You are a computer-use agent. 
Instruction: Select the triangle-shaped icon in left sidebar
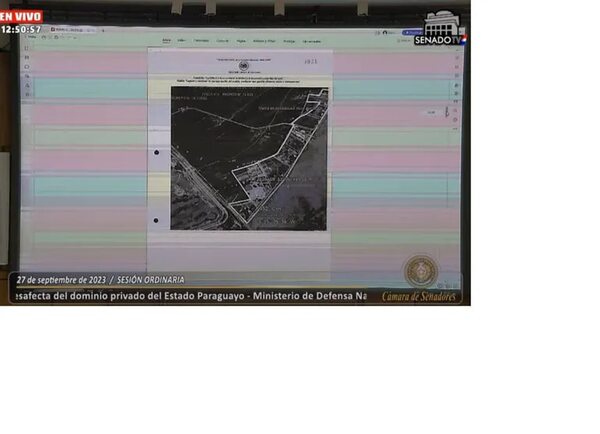click(27, 85)
